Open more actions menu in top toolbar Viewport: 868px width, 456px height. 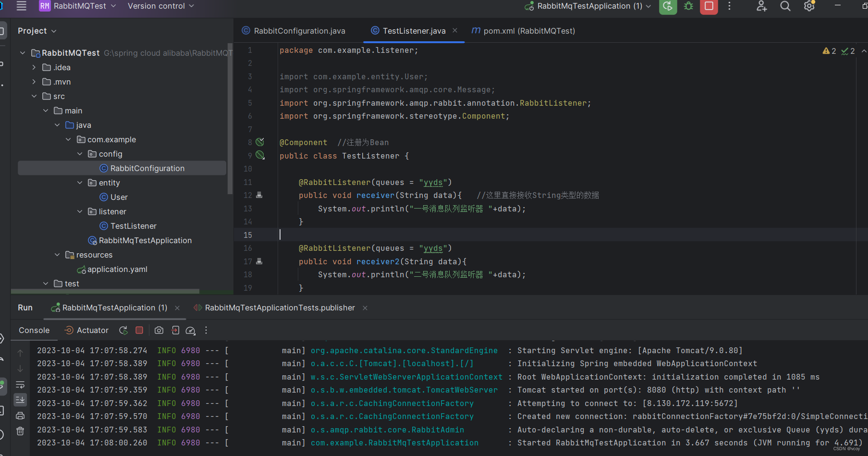pos(729,6)
